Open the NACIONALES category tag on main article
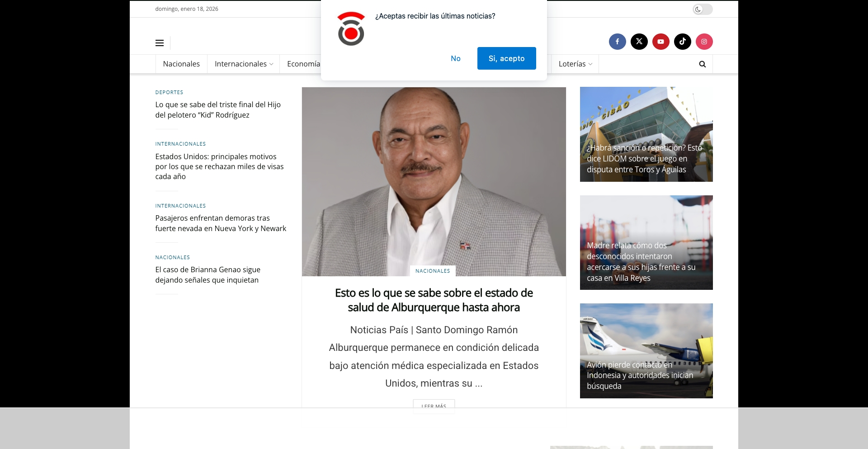Screen dimensions: 868x449 pos(433,271)
